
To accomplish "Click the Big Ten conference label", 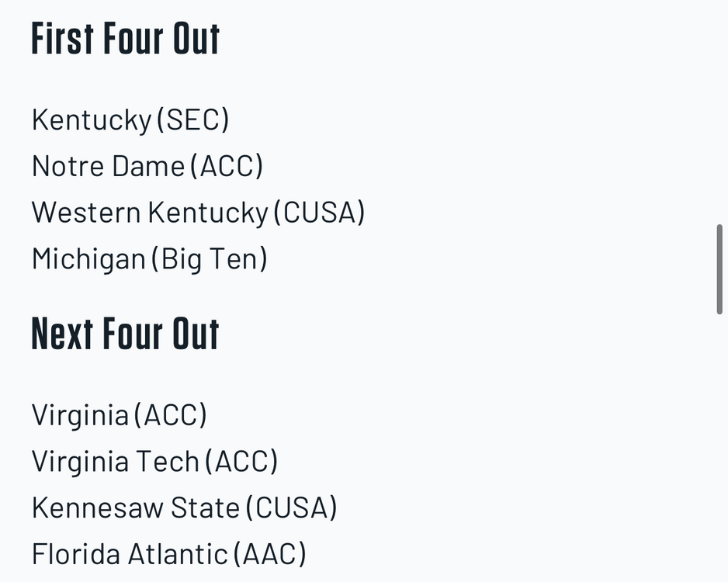I will tap(210, 259).
